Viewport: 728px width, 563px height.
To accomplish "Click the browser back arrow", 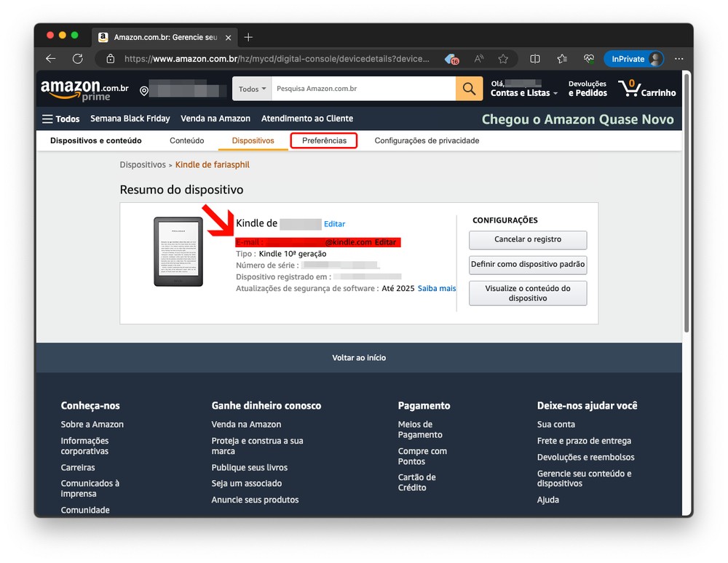I will pyautogui.click(x=50, y=59).
